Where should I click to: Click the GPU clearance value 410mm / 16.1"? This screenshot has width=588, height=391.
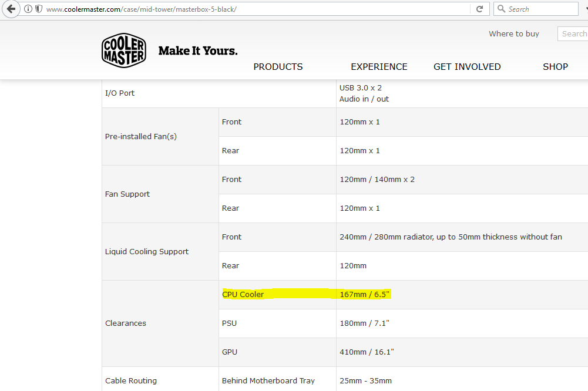click(x=367, y=352)
